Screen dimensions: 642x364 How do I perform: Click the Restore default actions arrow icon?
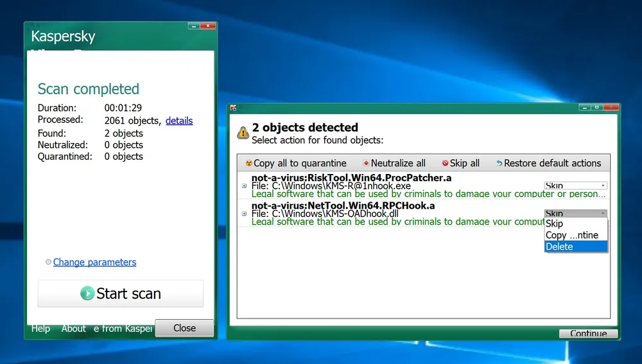(x=499, y=164)
